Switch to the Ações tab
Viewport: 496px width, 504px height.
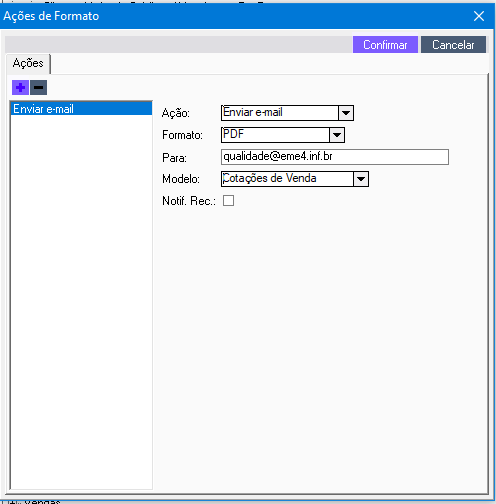[x=28, y=63]
